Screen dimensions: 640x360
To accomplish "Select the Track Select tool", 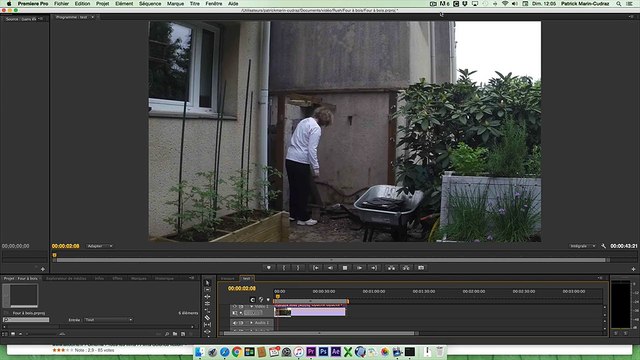I will pyautogui.click(x=207, y=289).
